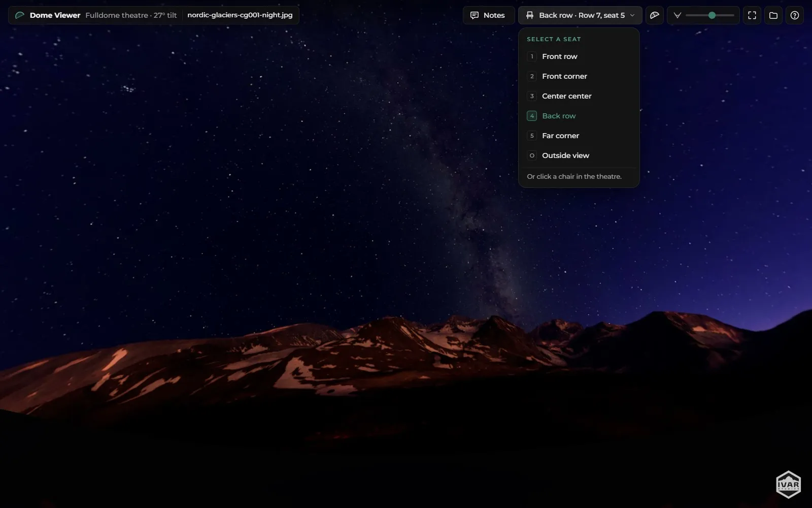
Task: Click the chevron on seat selector
Action: tap(632, 15)
